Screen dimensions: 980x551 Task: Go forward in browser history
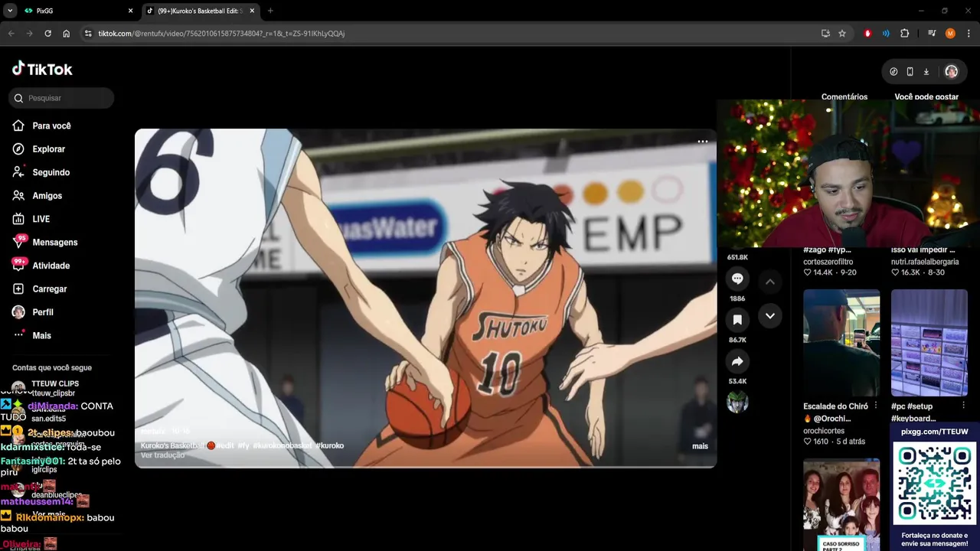point(29,34)
